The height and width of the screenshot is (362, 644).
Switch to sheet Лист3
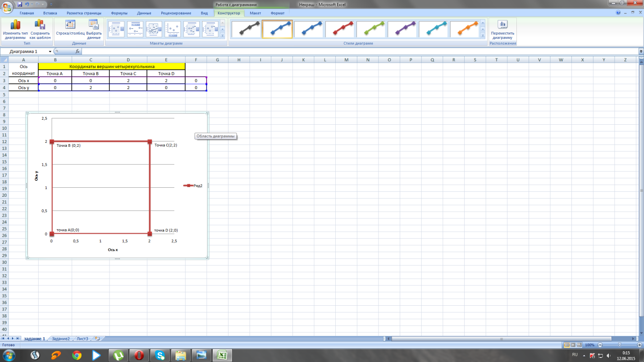[x=82, y=339]
